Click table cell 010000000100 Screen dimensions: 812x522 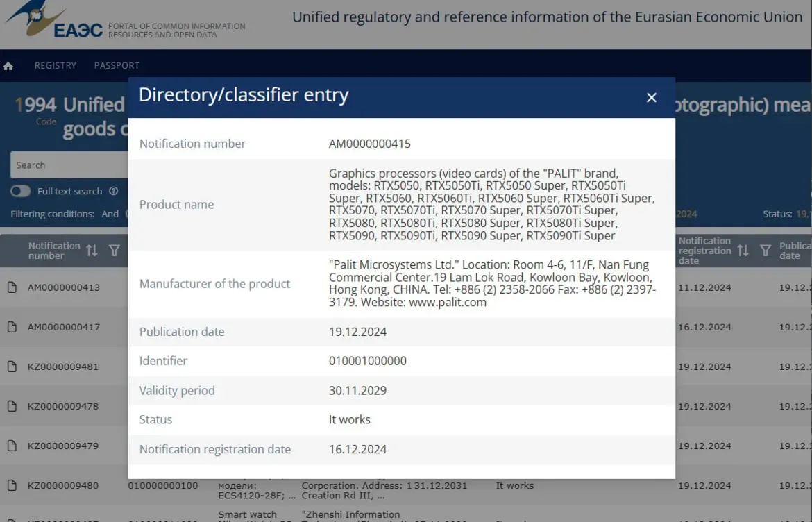(163, 485)
